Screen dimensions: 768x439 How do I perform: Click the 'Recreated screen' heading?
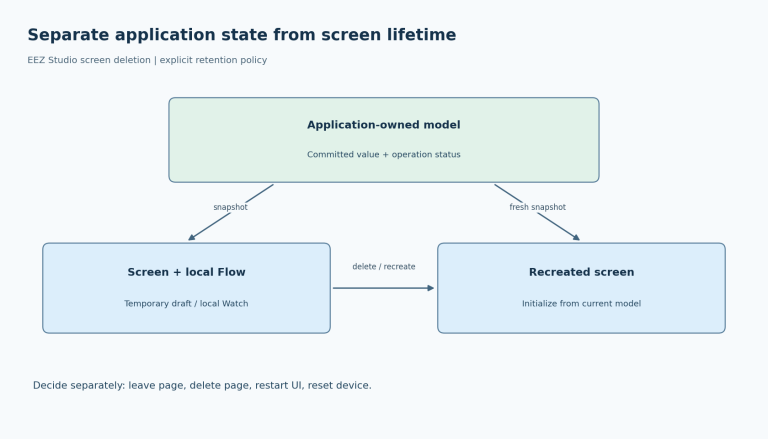pos(581,272)
